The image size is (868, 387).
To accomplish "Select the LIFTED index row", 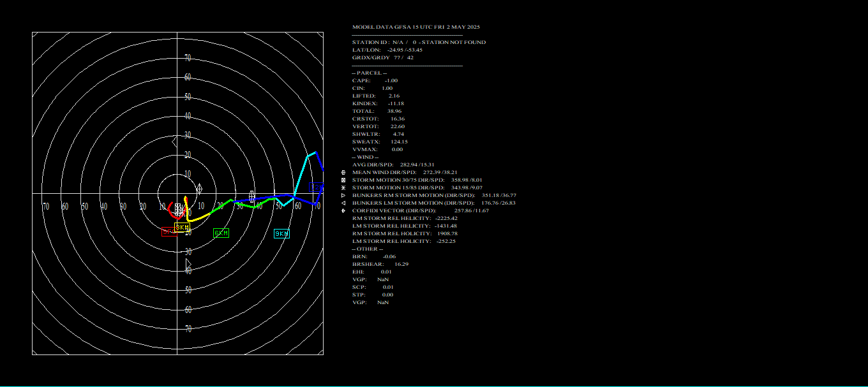I will 376,96.
